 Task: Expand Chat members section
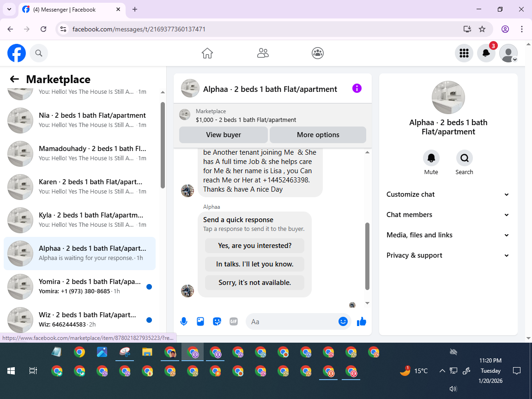[x=448, y=215]
